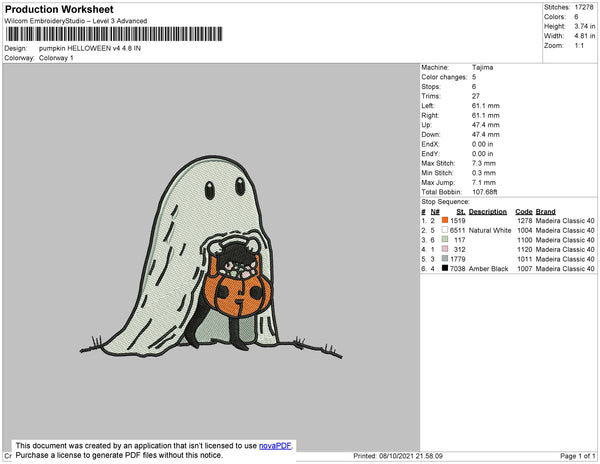Click the Total Bobbin value 107.68ft
This screenshot has width=600, height=464.
485,192
